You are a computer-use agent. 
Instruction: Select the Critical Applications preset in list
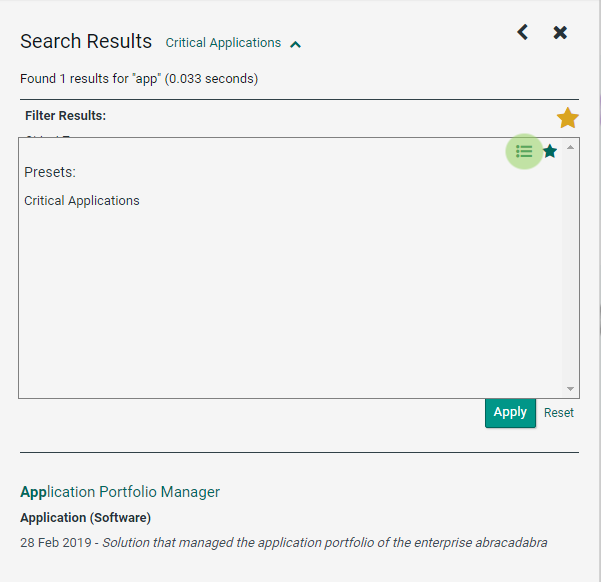82,201
